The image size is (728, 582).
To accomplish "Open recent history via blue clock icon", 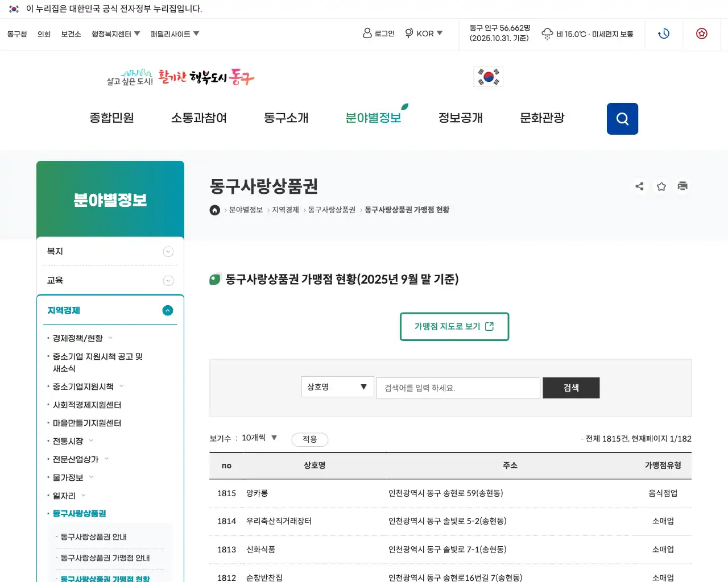I will tap(663, 34).
